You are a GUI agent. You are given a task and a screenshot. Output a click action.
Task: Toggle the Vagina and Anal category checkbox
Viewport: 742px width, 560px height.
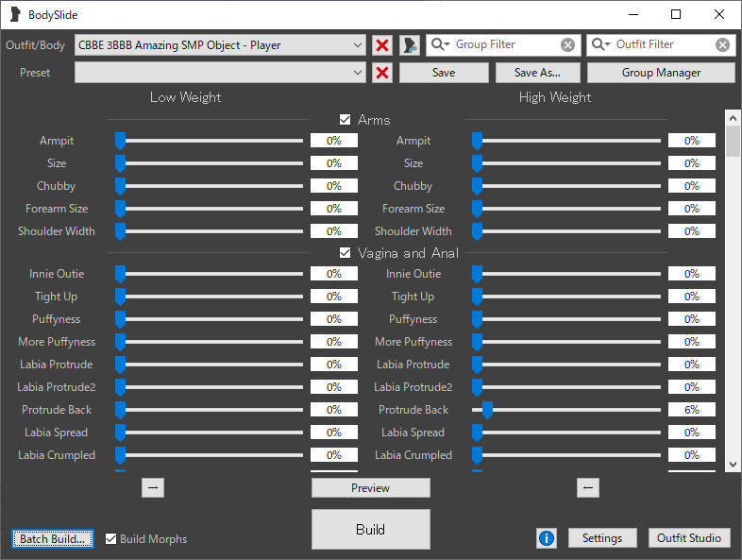click(345, 253)
